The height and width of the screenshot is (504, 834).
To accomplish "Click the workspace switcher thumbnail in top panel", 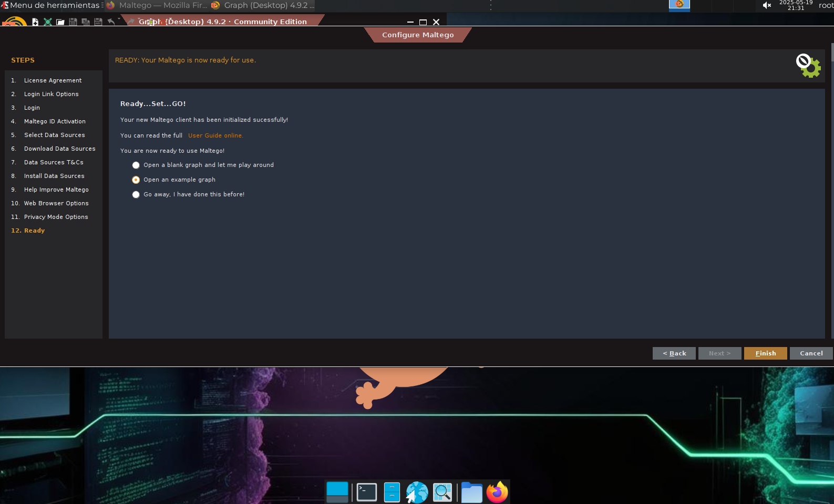I will pos(679,5).
